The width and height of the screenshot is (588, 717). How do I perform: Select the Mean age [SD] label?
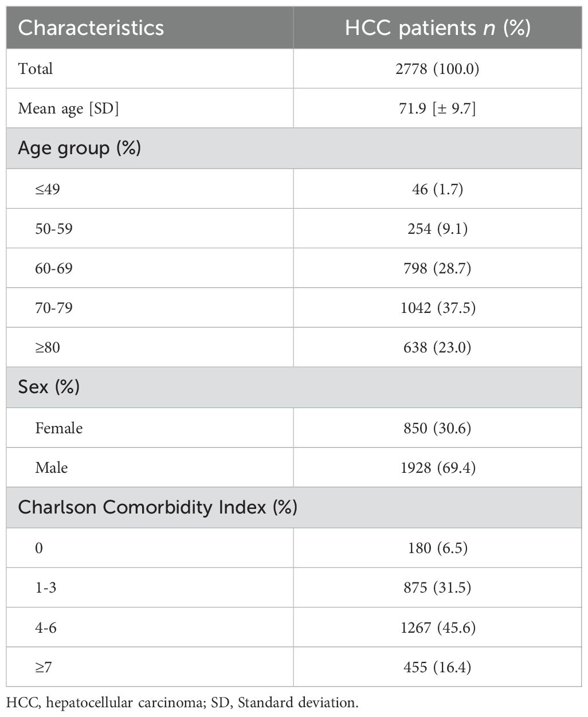pos(68,108)
